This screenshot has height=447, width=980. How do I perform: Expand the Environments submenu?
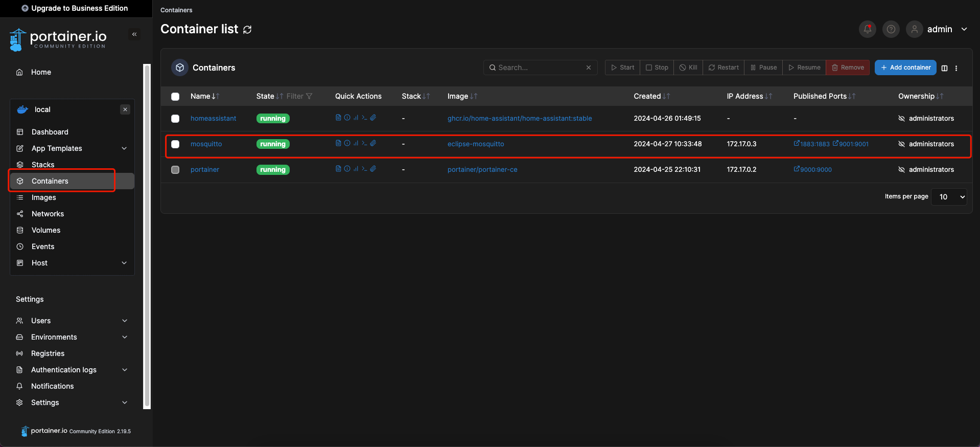click(125, 337)
